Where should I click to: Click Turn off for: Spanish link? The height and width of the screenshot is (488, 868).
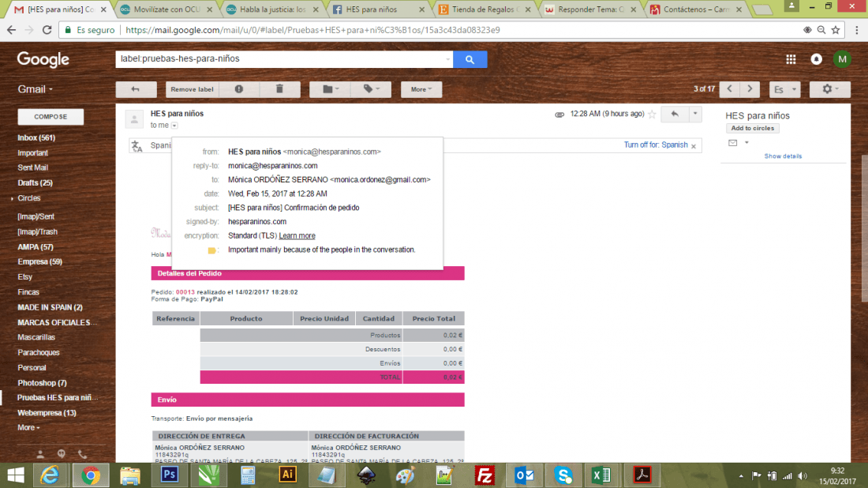(x=656, y=145)
